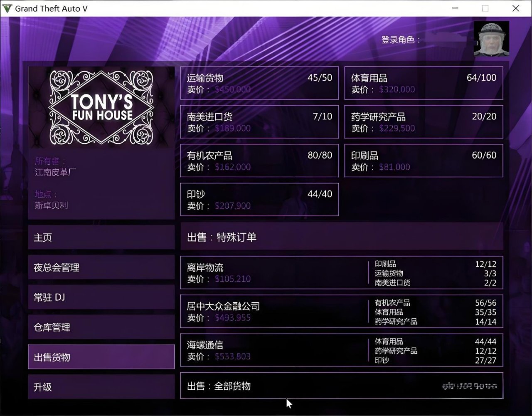
Task: Sell the 药学研究产品 card
Action: [424, 122]
